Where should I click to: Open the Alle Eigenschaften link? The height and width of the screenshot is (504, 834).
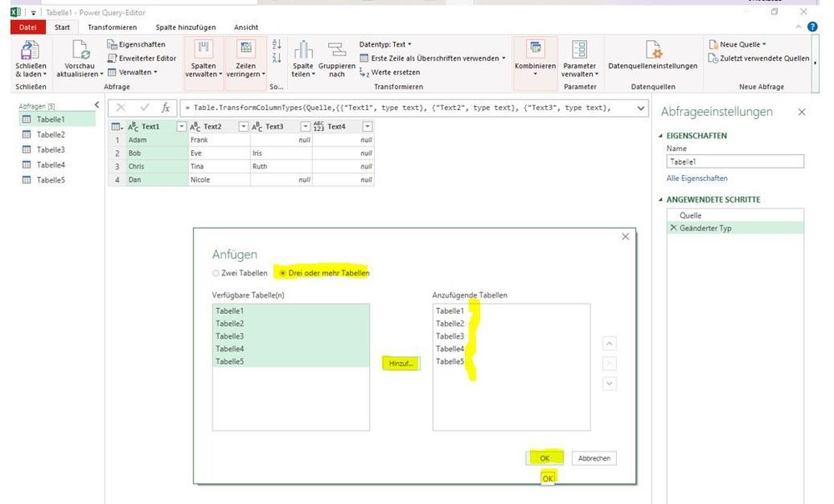[697, 179]
